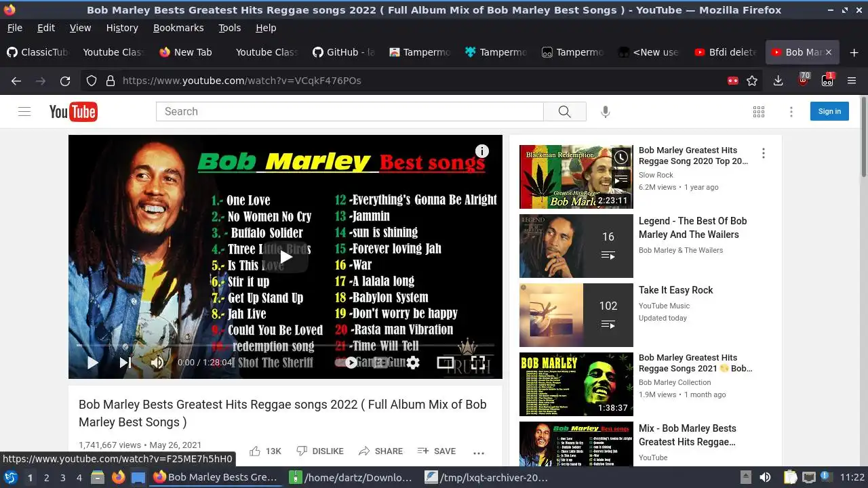868x488 pixels.
Task: Seek on the video progress bar
Action: (x=285, y=346)
